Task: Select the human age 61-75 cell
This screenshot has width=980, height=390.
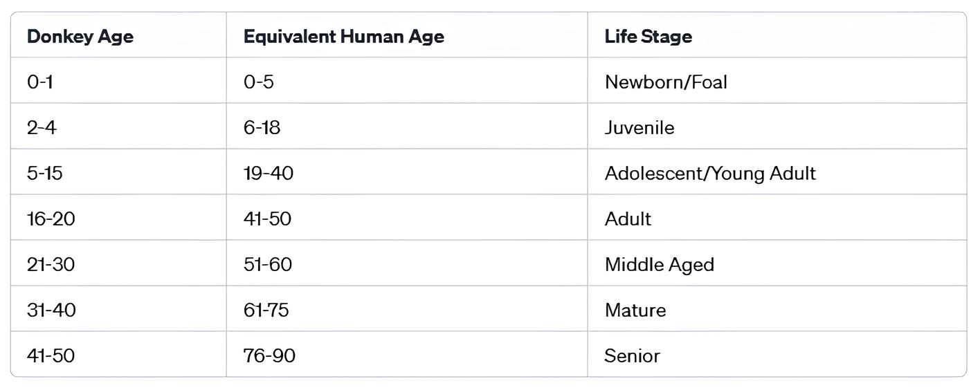Action: click(x=266, y=310)
